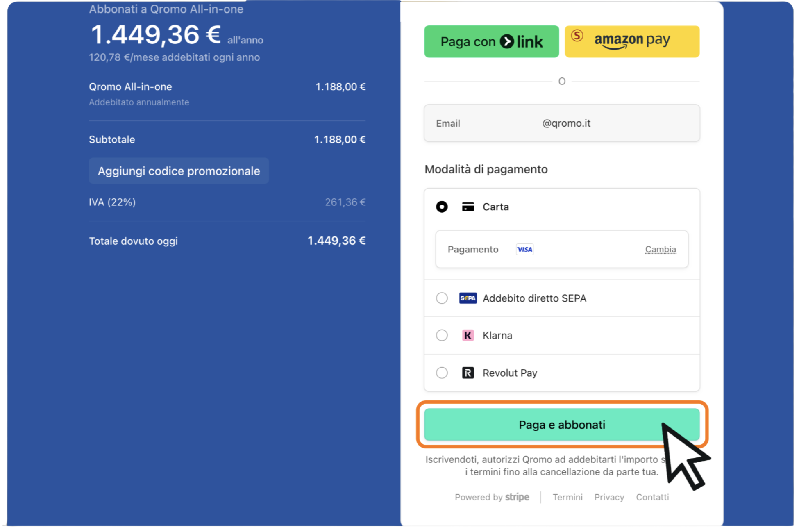Screen dimensions: 799x532
Task: Choose the Revolut Pay radio option
Action: click(x=442, y=373)
